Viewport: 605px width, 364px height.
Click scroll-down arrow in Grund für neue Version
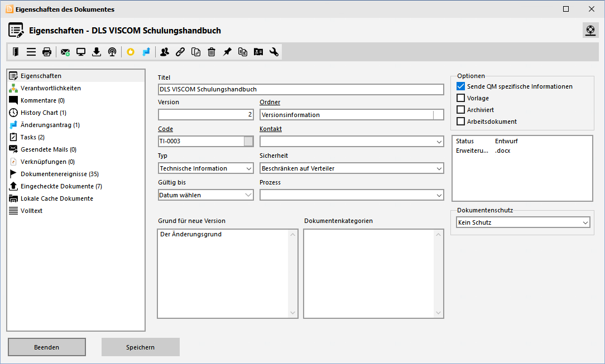pos(292,313)
